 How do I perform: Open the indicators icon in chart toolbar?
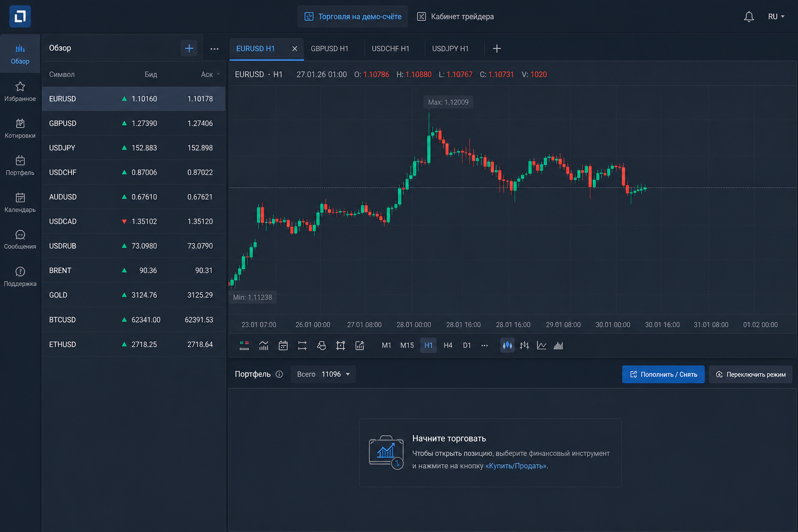point(264,345)
